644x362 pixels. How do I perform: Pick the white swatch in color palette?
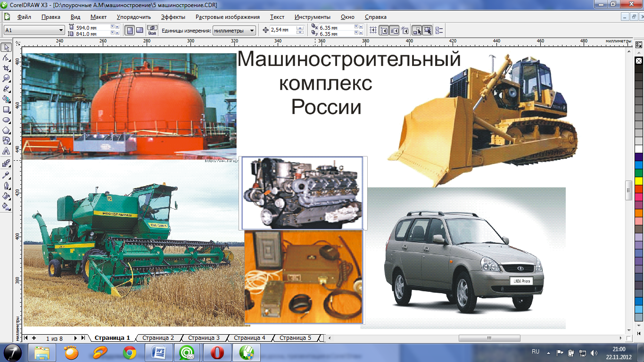pyautogui.click(x=639, y=148)
